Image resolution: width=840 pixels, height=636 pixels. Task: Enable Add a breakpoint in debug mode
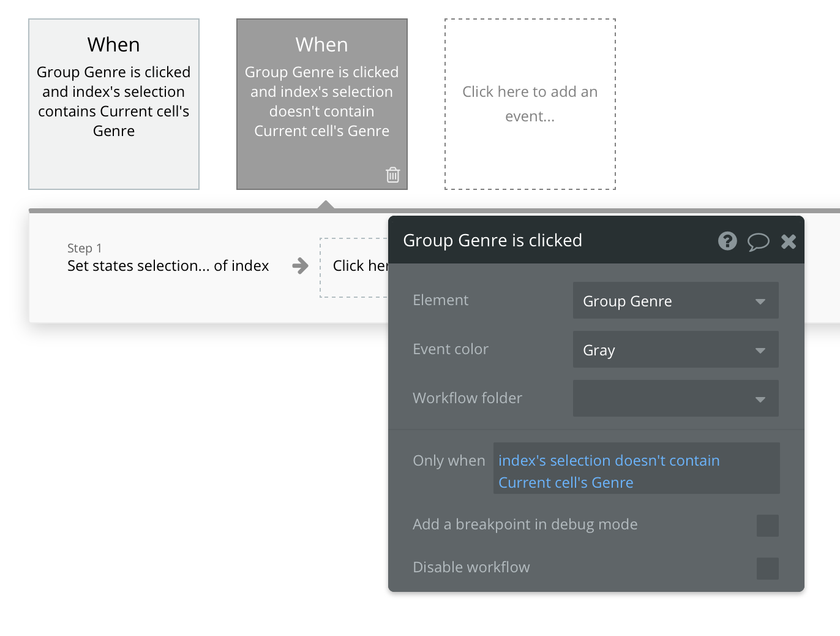(767, 526)
